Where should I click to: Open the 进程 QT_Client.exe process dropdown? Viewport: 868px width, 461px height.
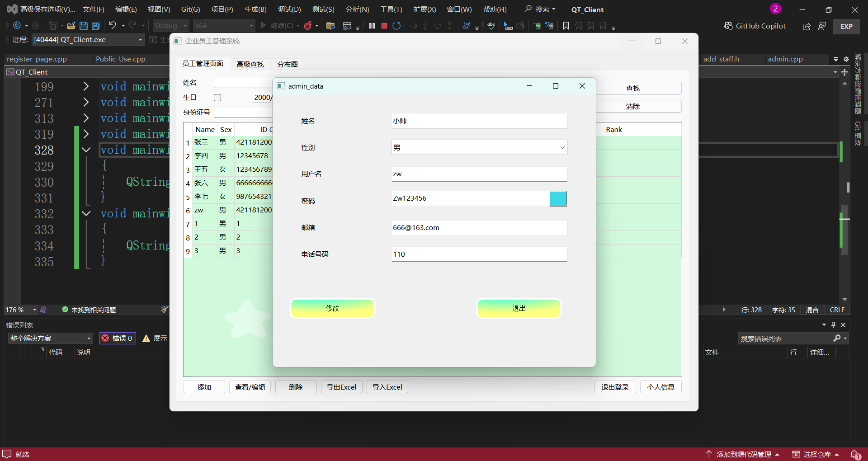point(88,40)
